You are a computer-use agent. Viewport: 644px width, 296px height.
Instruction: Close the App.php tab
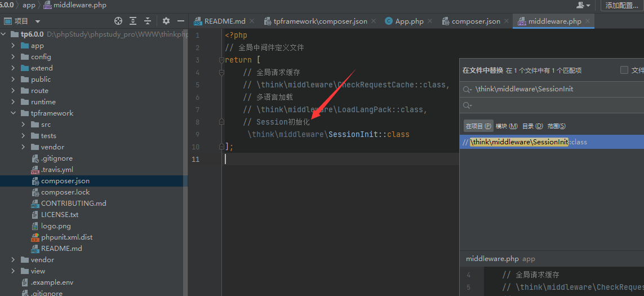point(430,21)
